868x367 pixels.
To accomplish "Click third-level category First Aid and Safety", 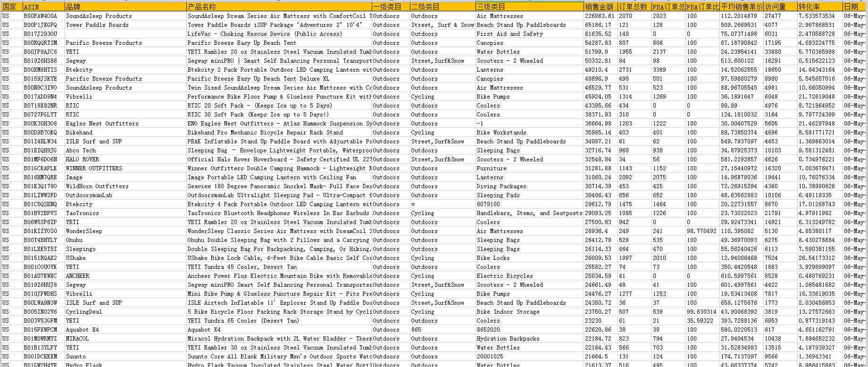I will click(x=530, y=34).
